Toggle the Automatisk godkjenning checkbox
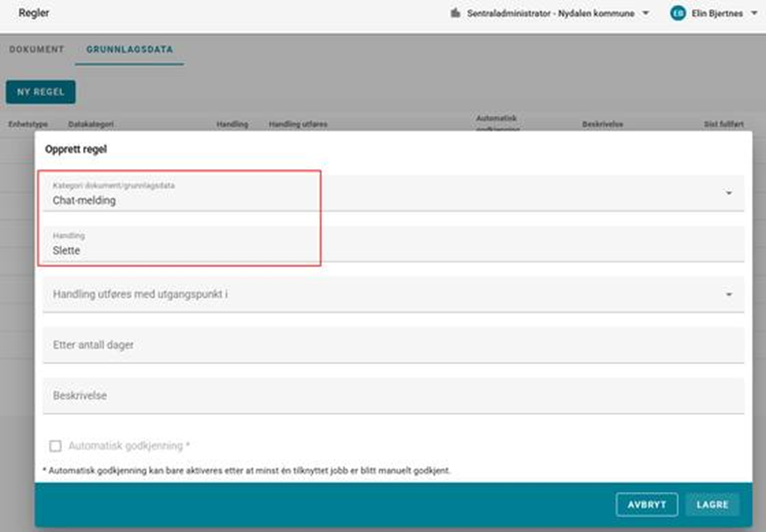766x532 pixels. tap(55, 446)
